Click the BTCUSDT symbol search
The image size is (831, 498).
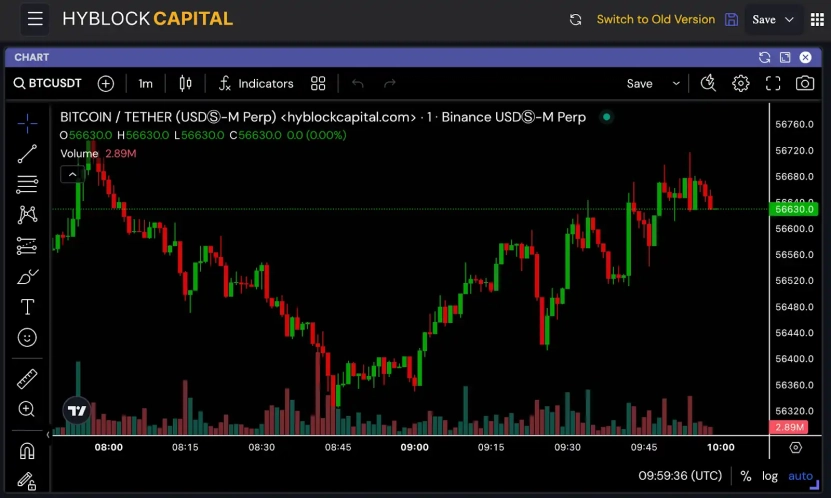[48, 83]
